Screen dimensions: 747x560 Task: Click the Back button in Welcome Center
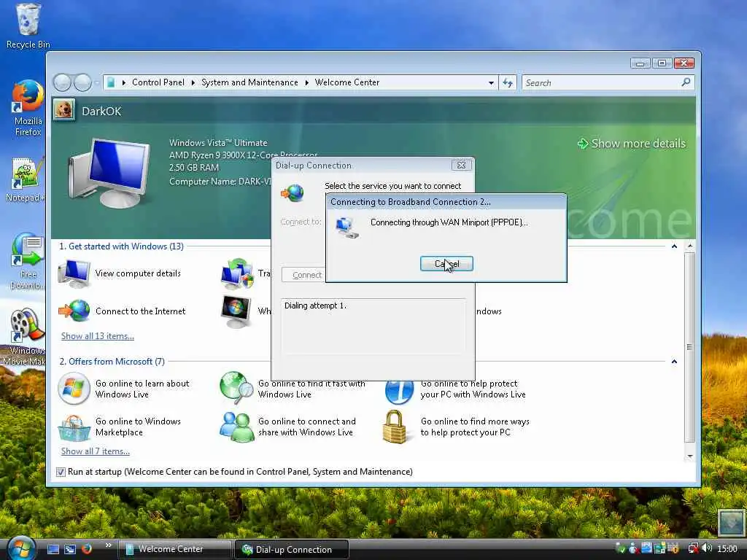(62, 82)
